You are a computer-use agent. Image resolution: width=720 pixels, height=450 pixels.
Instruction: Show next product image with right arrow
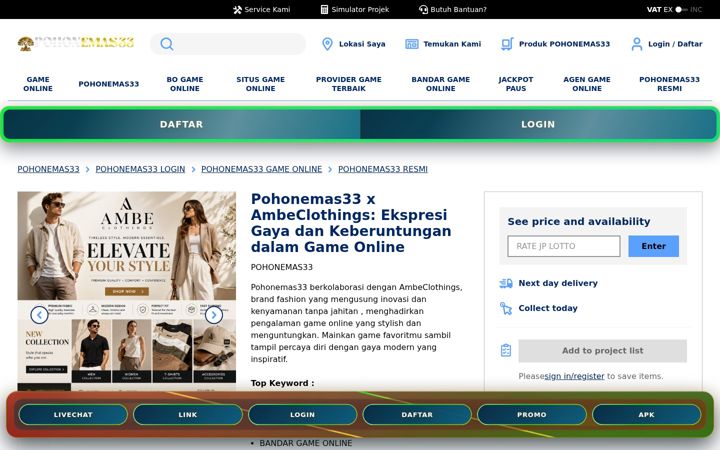214,315
